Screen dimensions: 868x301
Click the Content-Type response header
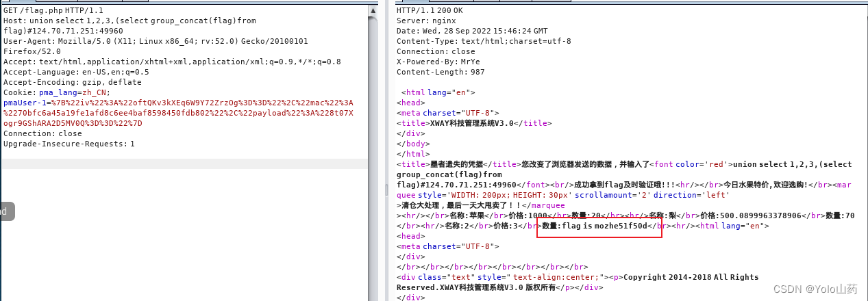click(x=484, y=41)
